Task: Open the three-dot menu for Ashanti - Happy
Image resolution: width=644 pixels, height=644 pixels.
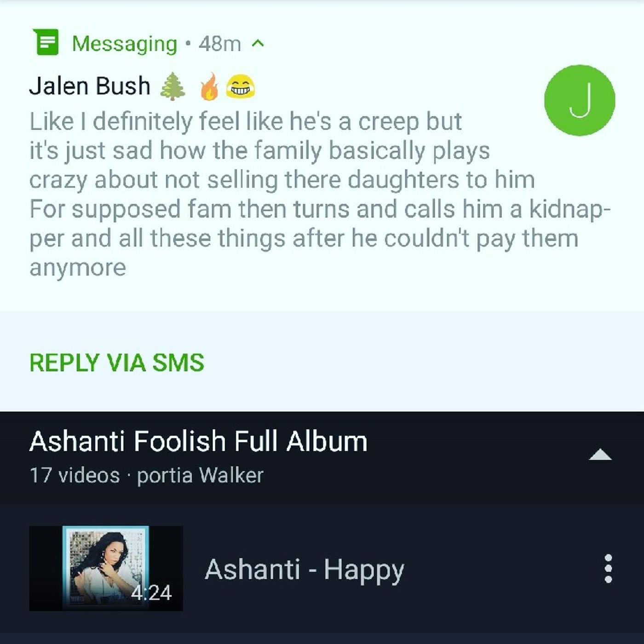Action: [x=608, y=569]
